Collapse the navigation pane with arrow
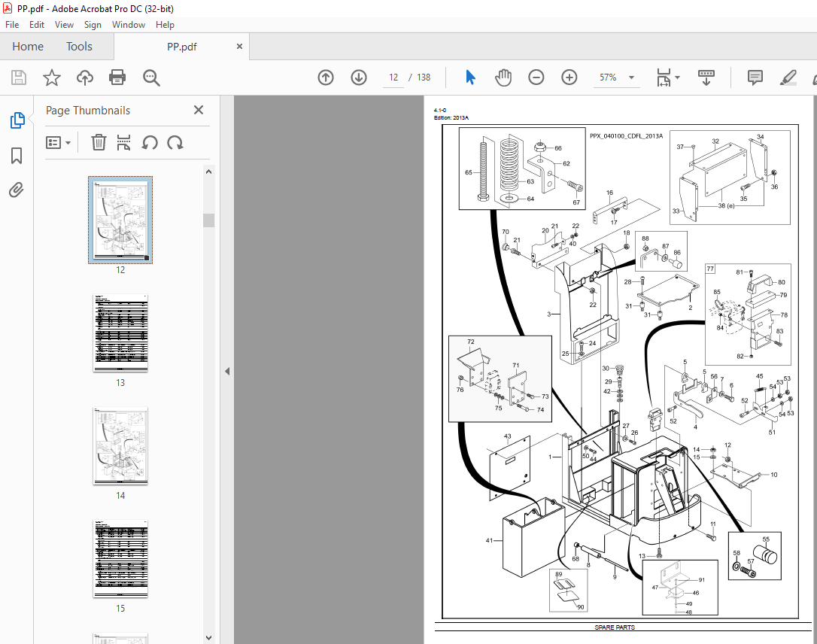Image resolution: width=817 pixels, height=644 pixels. click(x=227, y=371)
